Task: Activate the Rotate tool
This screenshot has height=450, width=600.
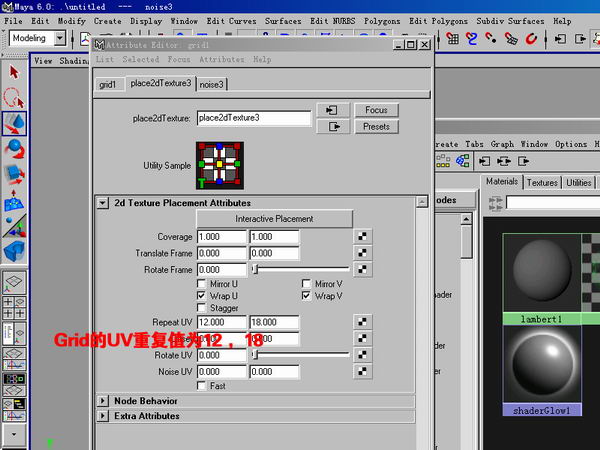Action: (14, 149)
